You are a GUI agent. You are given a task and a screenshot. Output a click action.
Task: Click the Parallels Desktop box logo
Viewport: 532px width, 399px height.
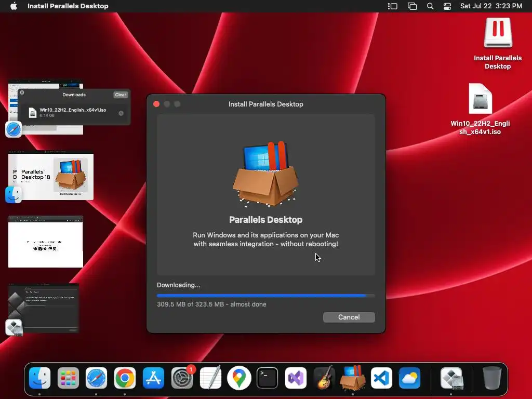pyautogui.click(x=265, y=174)
